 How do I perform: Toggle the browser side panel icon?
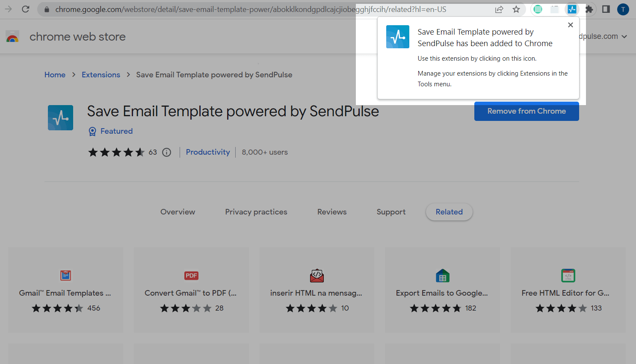coord(606,9)
